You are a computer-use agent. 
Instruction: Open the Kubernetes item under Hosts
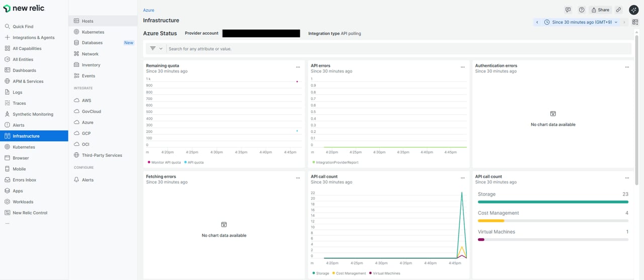[93, 32]
